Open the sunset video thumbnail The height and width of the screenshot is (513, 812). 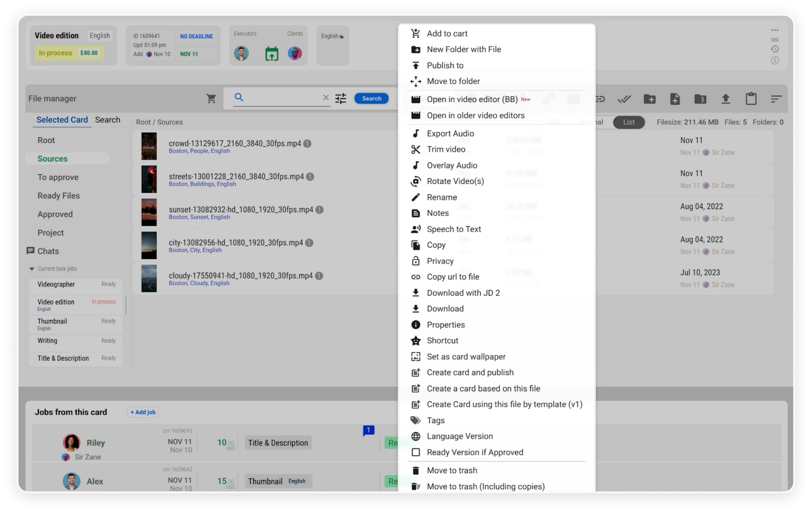coord(149,212)
